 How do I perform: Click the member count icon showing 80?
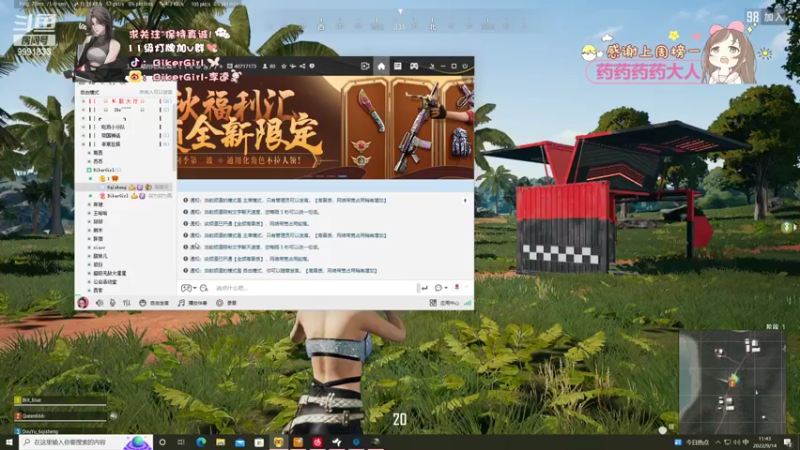(x=268, y=66)
